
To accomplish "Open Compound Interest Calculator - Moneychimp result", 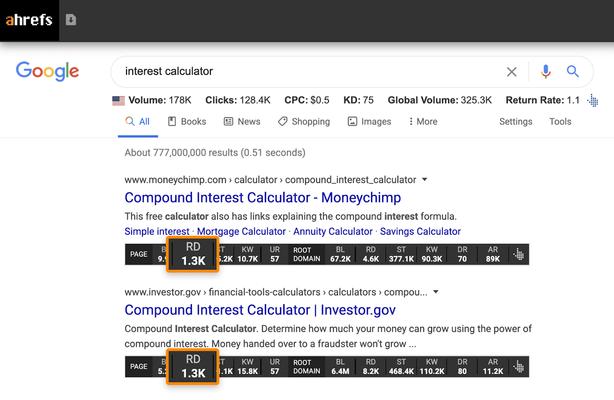I will click(263, 198).
